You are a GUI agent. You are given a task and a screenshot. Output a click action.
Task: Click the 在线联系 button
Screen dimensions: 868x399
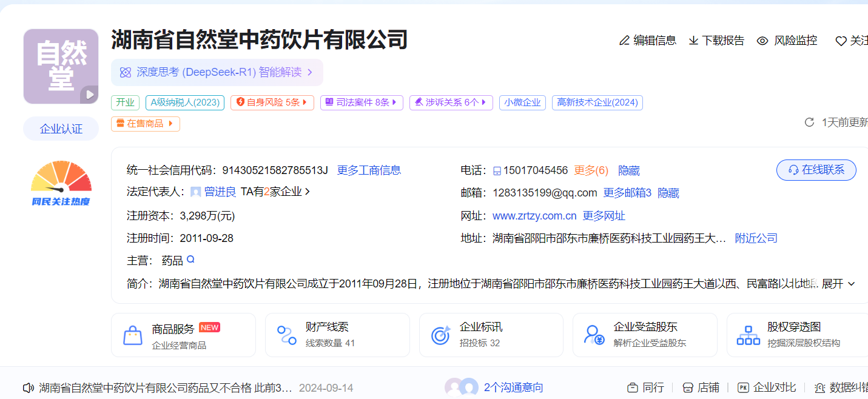pos(816,170)
